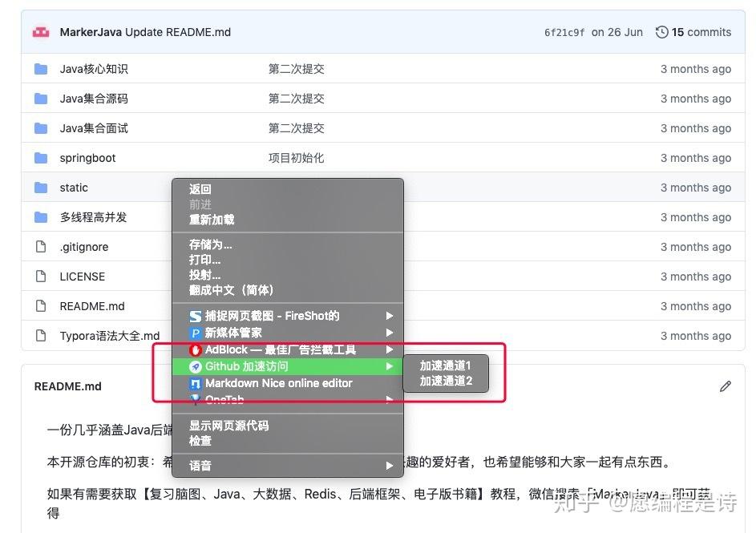Click 第二次提交 message on Java集合源码 row
Image resolution: width=756 pixels, height=533 pixels.
click(296, 99)
